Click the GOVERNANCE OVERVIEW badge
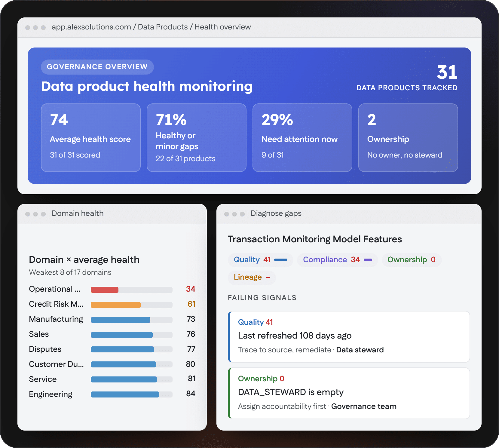 97,67
